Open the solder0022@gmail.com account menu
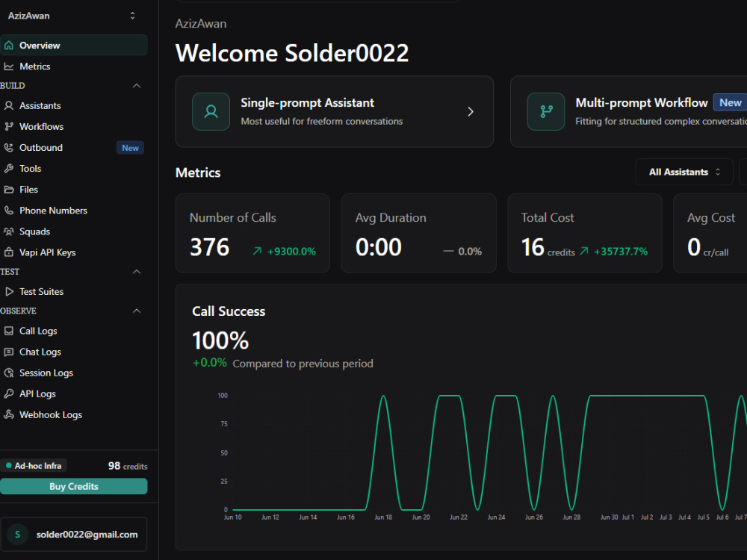Image resolution: width=747 pixels, height=560 pixels. point(74,535)
